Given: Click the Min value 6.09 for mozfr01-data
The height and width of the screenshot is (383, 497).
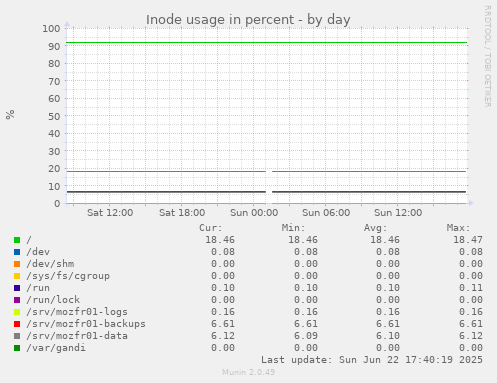Looking at the screenshot, I should 306,336.
